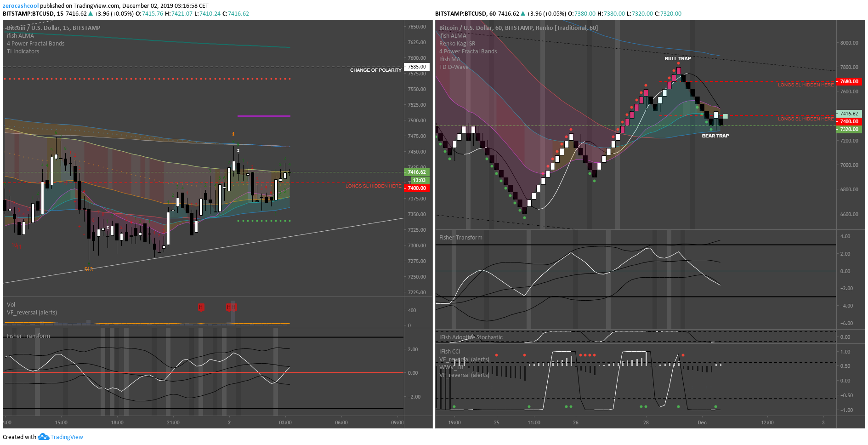Select the BULL TRAP annotation
868x445 pixels.
point(678,59)
